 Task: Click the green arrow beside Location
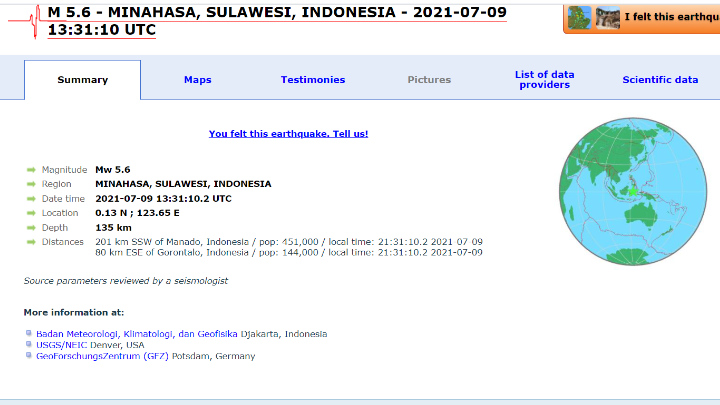(31, 213)
